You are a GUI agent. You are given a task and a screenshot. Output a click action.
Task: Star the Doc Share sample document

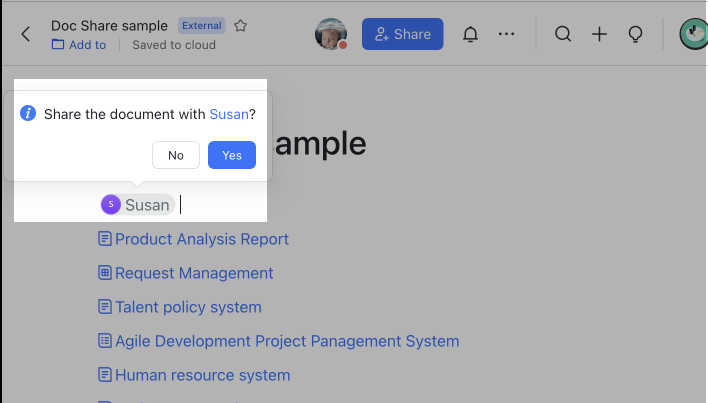(x=241, y=25)
